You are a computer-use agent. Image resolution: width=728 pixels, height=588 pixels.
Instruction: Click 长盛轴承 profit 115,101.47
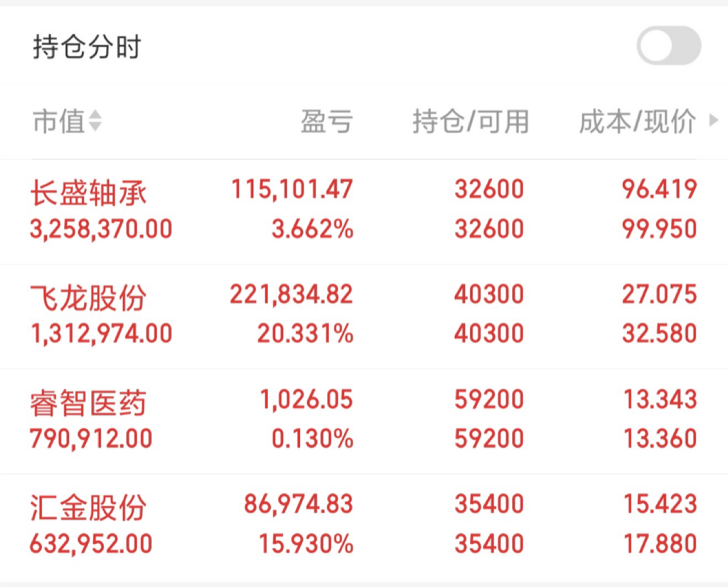pos(292,190)
